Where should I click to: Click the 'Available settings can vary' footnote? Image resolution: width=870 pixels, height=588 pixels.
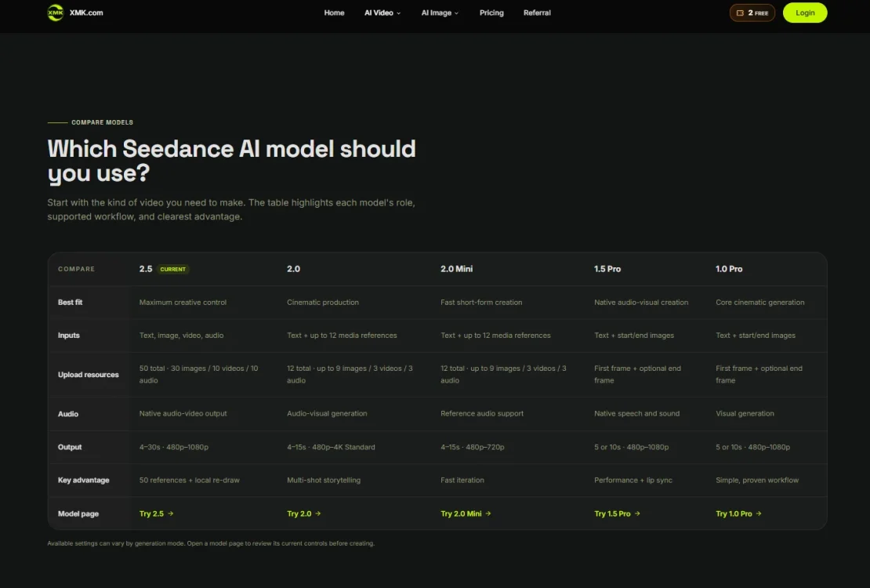pyautogui.click(x=211, y=543)
